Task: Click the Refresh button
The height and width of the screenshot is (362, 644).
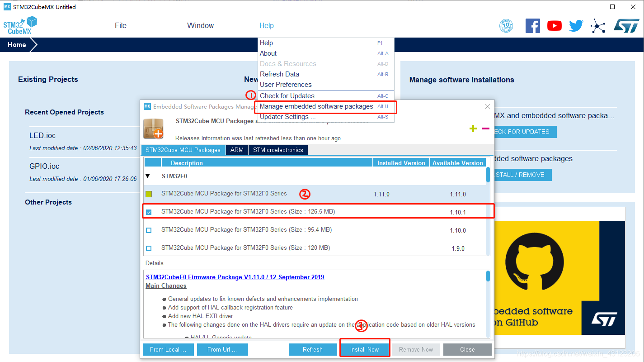Action: [x=313, y=349]
